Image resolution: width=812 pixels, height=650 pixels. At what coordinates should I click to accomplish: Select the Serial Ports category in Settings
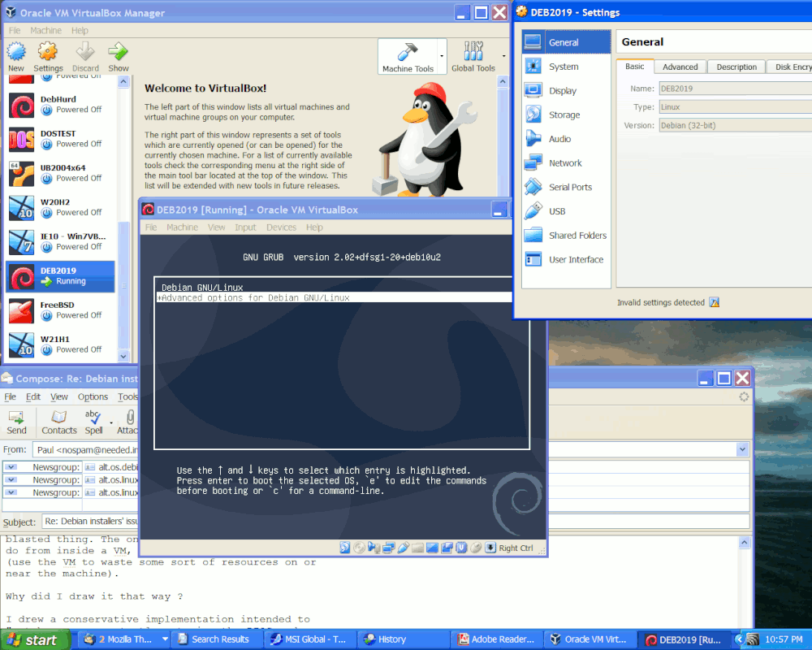pos(566,187)
